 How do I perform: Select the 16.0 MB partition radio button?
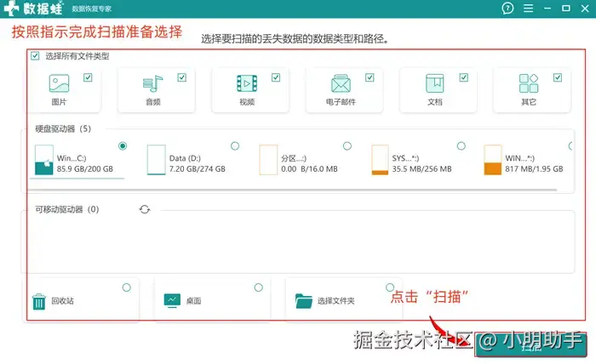347,145
